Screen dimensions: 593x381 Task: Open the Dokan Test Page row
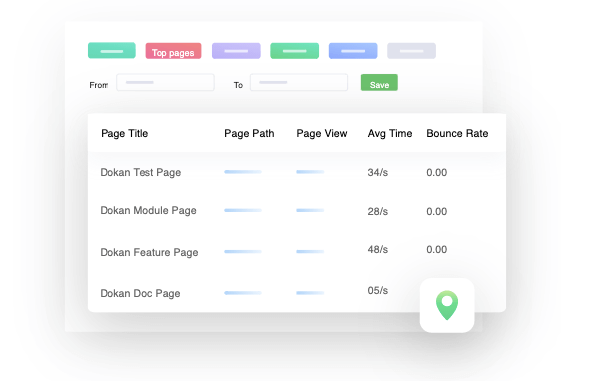coord(297,172)
